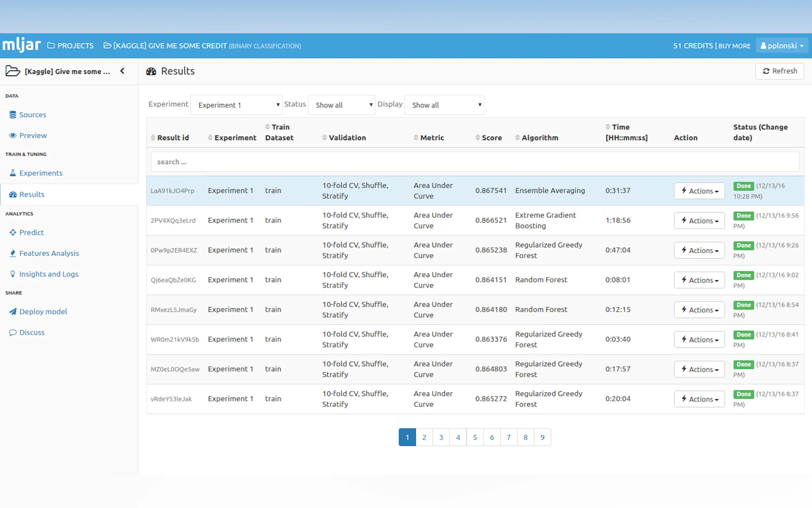Click the mljar logo
This screenshot has width=812, height=508.
[x=21, y=45]
